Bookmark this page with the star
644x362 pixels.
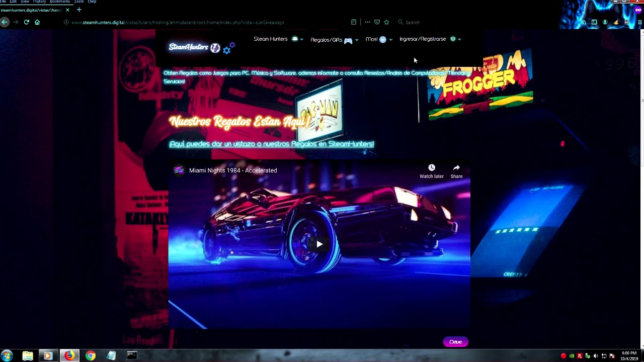click(386, 22)
